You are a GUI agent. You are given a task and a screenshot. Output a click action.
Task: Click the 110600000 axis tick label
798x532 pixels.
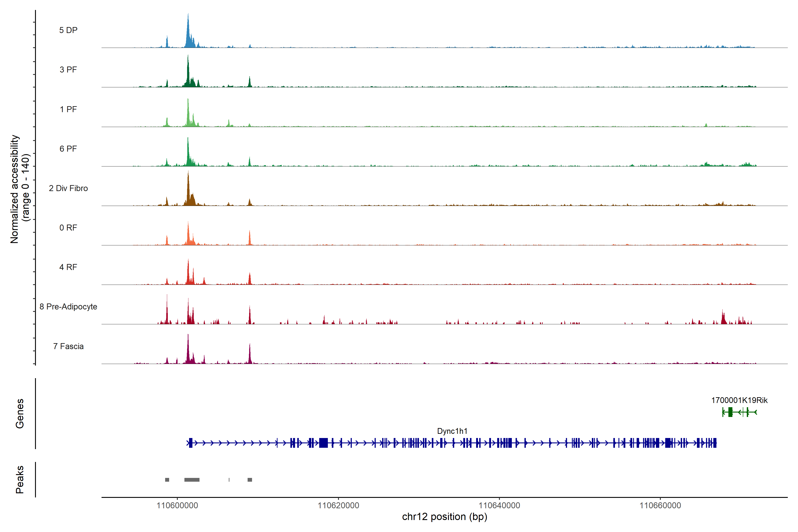coord(177,506)
